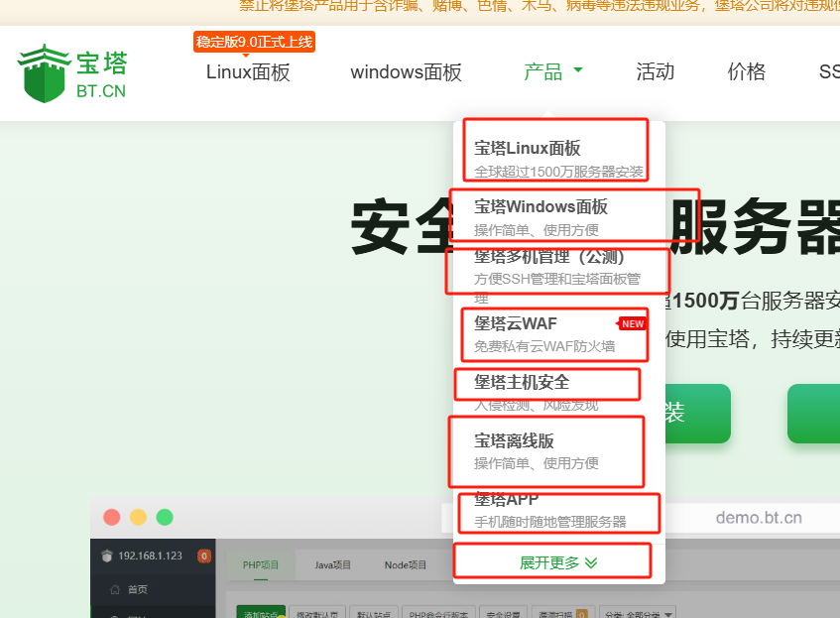Click the 192.168.1.123 server address text
Screen dimensions: 840x618
[150, 556]
